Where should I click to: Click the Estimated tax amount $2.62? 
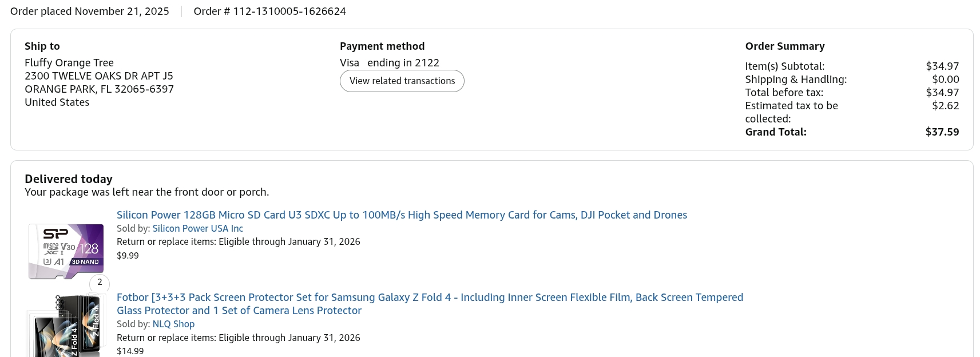[945, 106]
